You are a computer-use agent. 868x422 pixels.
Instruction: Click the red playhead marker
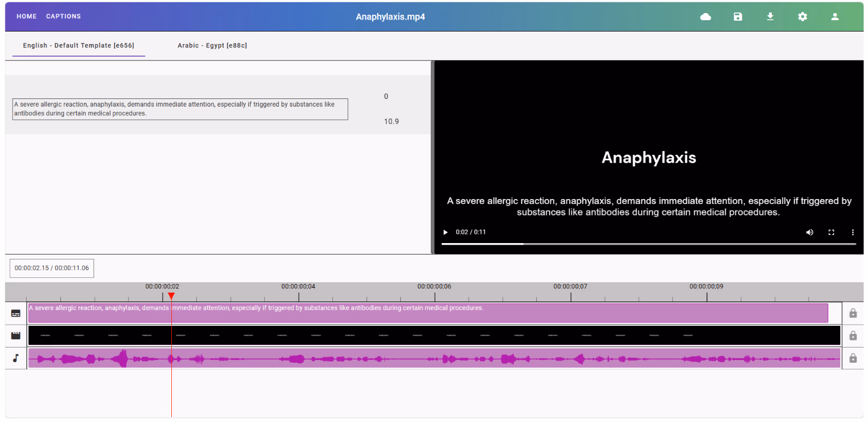pos(171,296)
